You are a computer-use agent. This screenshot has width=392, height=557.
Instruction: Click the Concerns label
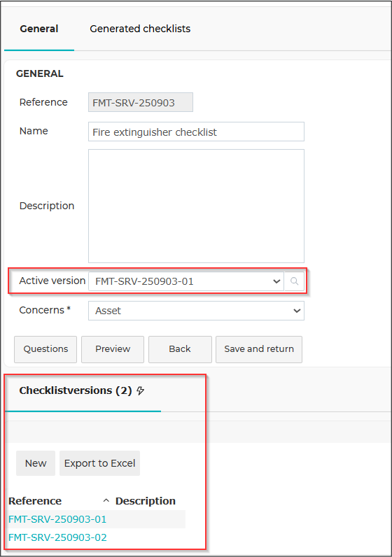(x=45, y=310)
